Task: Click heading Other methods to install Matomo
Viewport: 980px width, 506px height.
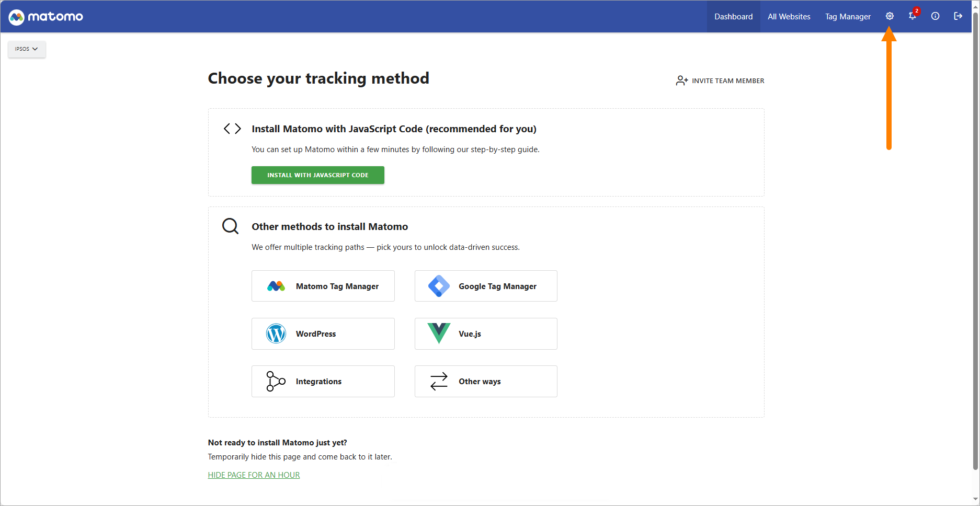Action: [x=330, y=226]
